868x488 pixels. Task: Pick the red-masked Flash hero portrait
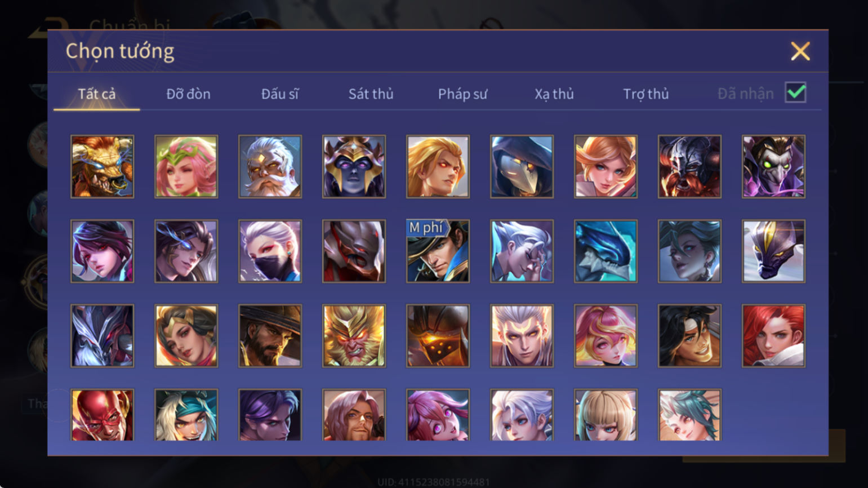tap(103, 415)
